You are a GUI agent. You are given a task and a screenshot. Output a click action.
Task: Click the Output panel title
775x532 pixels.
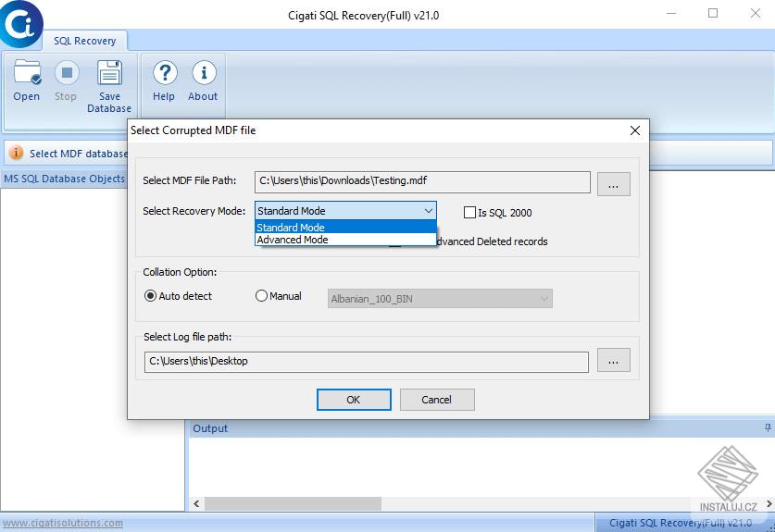(x=210, y=428)
